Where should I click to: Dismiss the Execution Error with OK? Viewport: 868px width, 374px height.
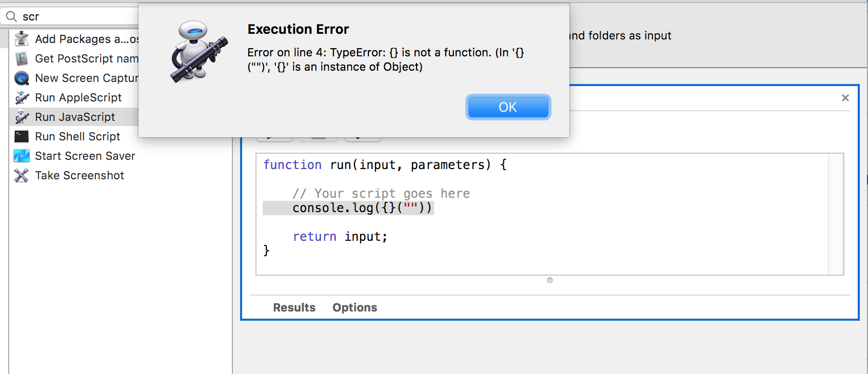point(508,107)
